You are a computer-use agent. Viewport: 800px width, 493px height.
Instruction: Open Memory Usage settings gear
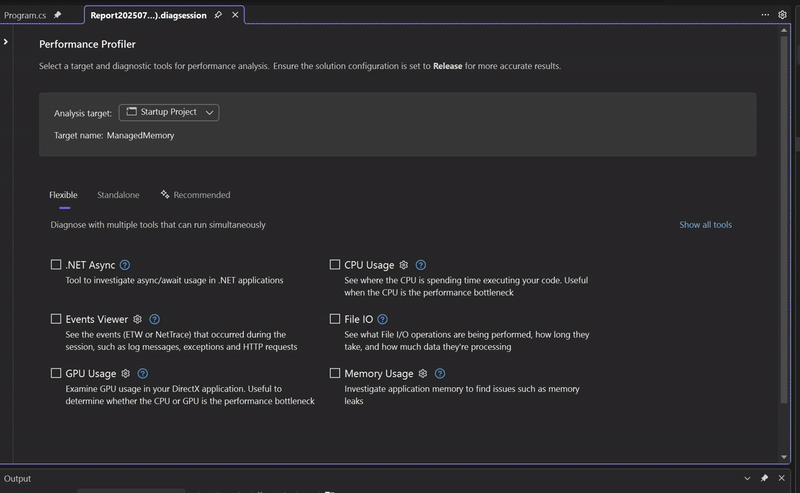(422, 374)
